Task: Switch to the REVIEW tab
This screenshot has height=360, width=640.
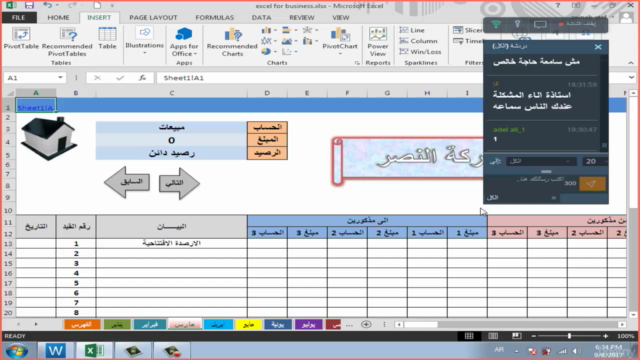Action: (x=302, y=18)
